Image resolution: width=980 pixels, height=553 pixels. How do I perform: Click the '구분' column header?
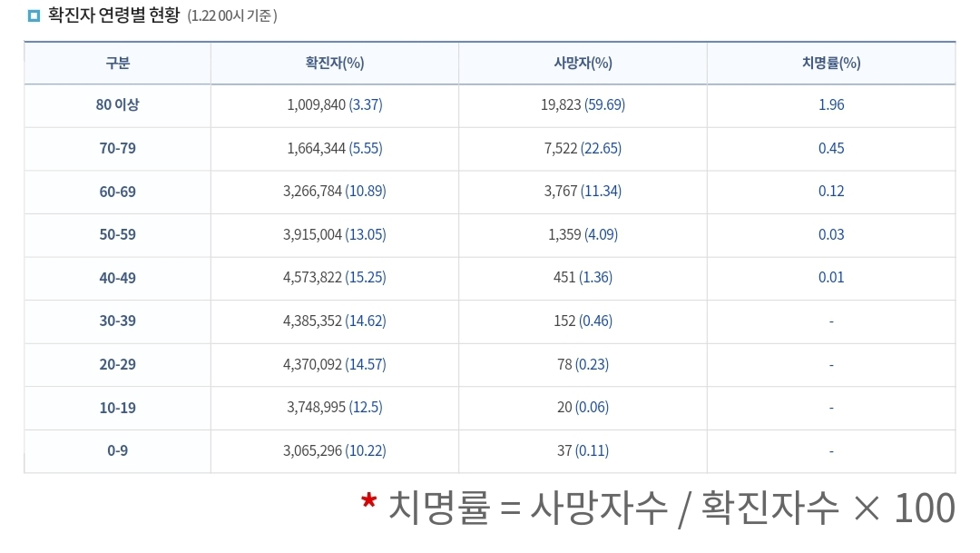click(117, 64)
